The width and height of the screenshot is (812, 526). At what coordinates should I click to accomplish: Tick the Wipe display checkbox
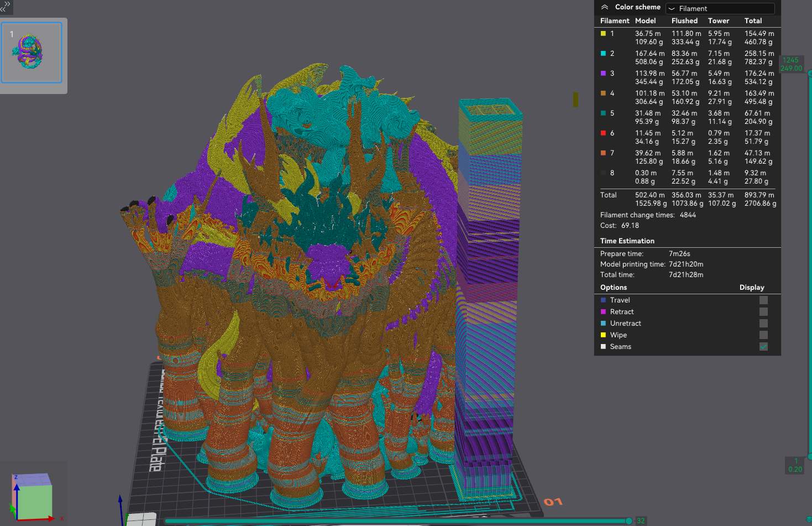(763, 335)
